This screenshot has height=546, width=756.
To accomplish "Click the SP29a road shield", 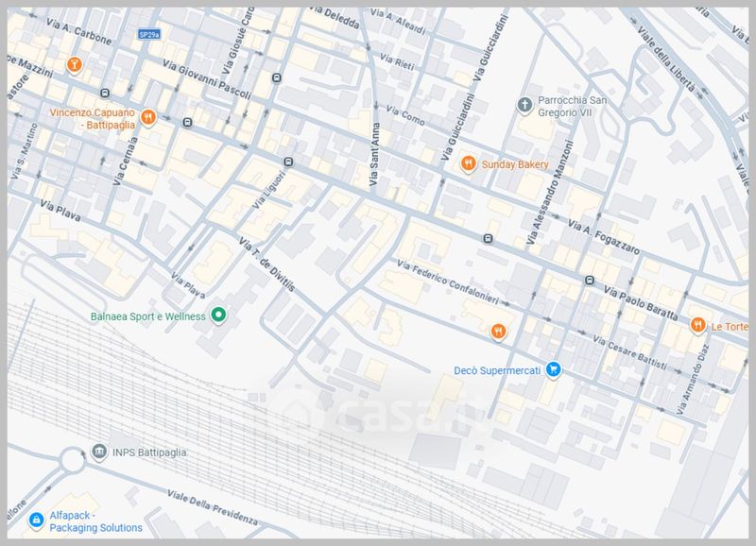I will click(149, 34).
